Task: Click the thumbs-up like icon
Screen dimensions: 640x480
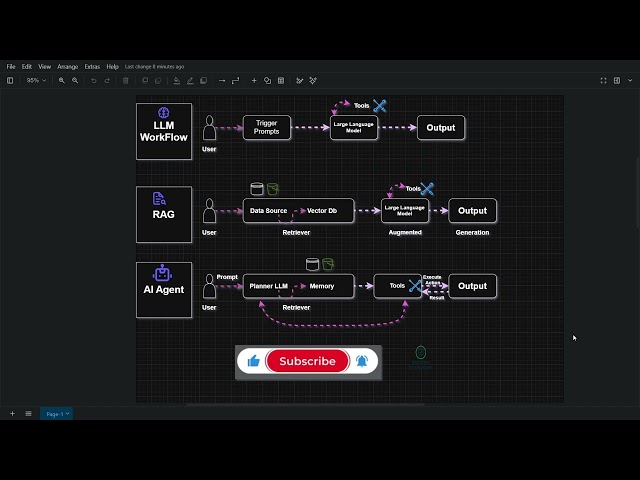Action: click(253, 361)
